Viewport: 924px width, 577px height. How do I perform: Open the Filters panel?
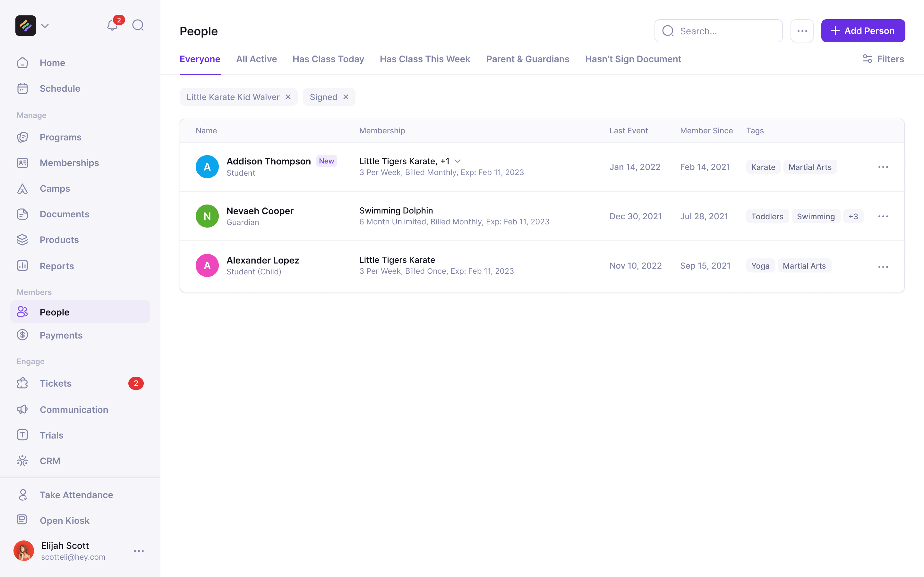[883, 59]
